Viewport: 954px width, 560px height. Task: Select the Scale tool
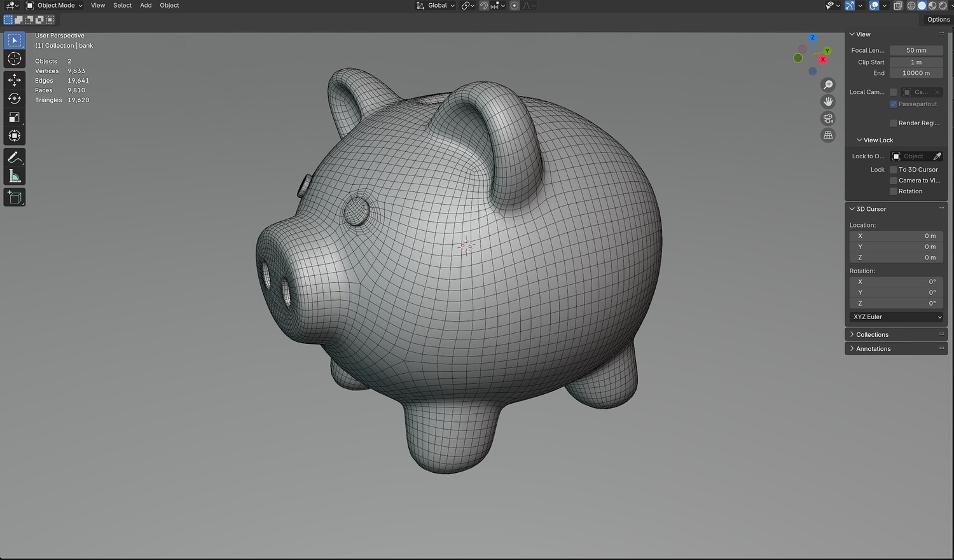pos(14,117)
